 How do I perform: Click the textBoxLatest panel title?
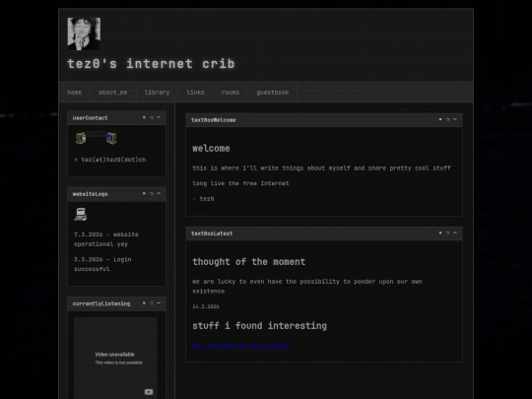point(212,233)
